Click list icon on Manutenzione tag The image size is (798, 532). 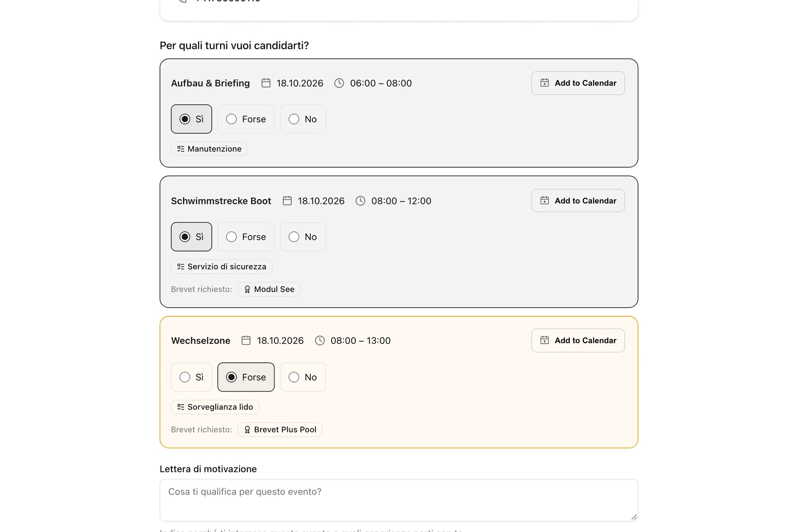pos(181,149)
